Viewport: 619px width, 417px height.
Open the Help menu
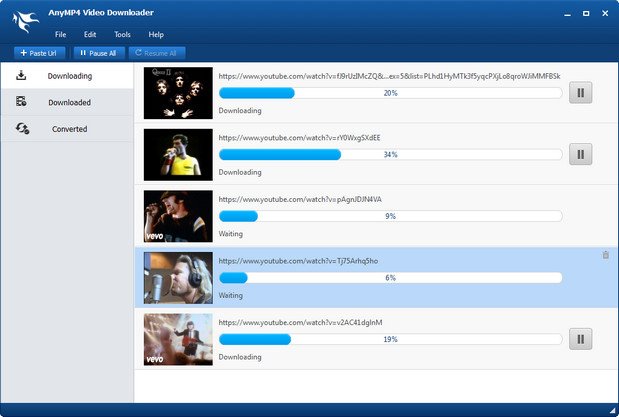[x=156, y=34]
